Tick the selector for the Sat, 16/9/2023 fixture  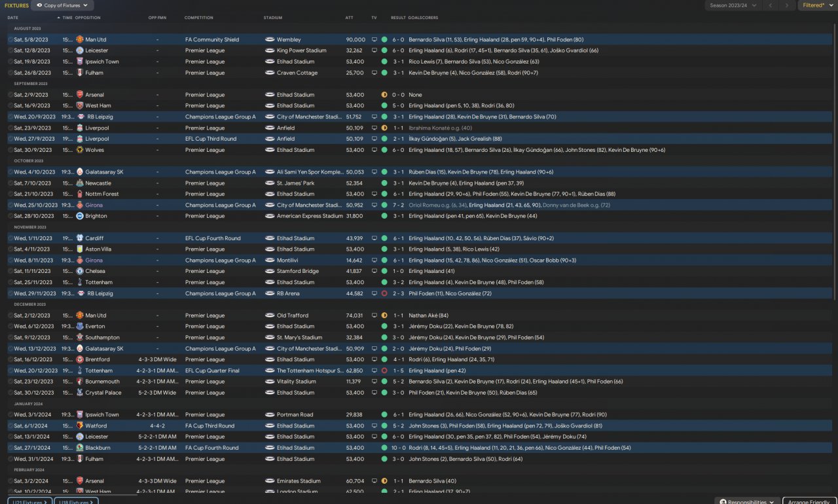pos(10,105)
